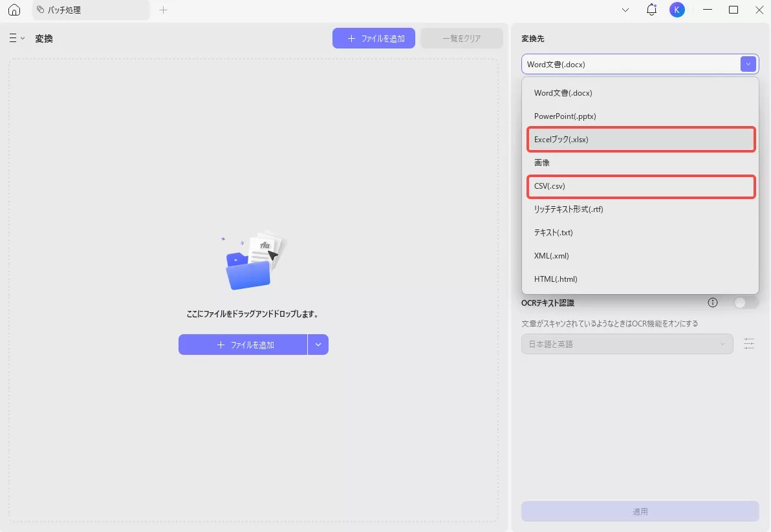
Task: Expand the arrow beside center ファイルを追加
Action: (318, 345)
